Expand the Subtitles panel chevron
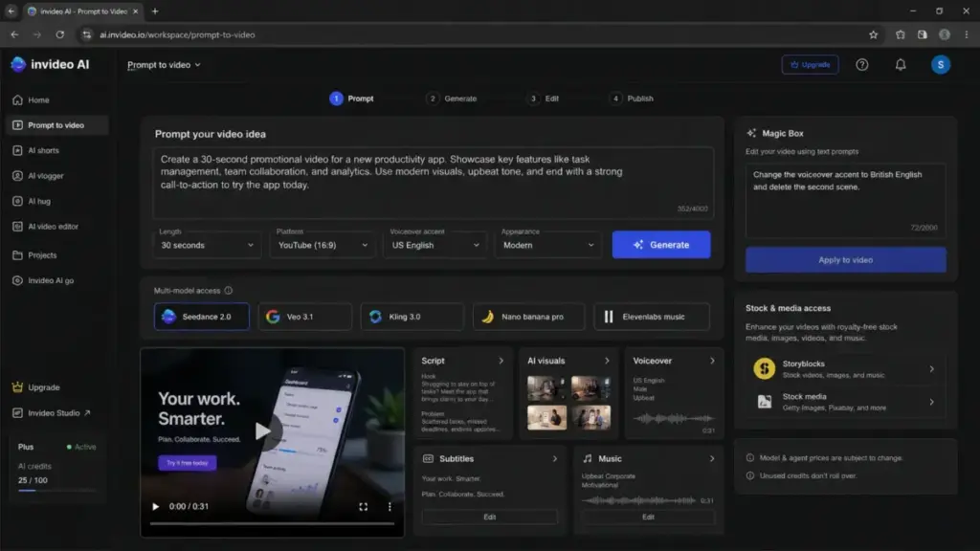980x551 pixels. pos(554,458)
